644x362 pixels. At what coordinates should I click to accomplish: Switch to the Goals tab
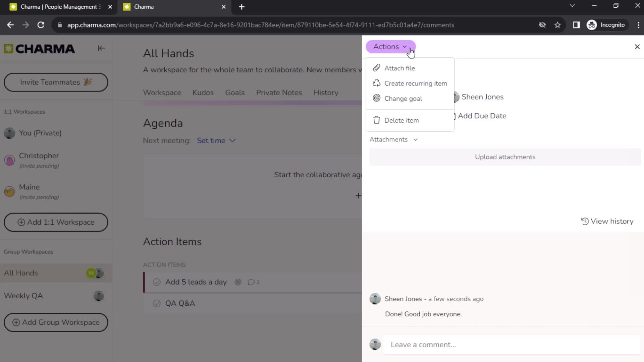(235, 93)
